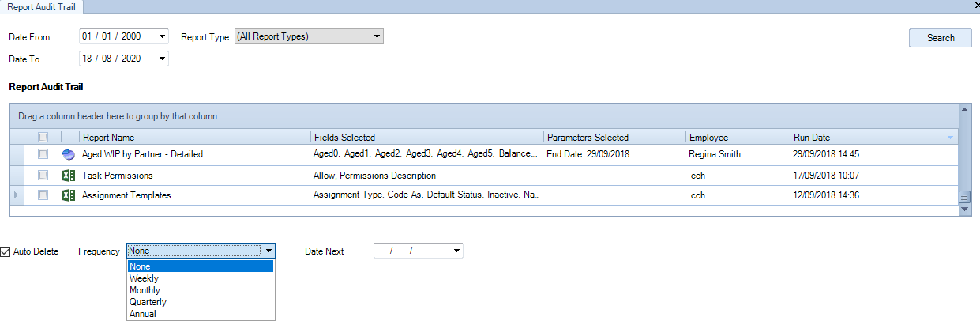Click the row indicator arrow for Assignment Templates
This screenshot has width=980, height=325.
click(x=17, y=195)
